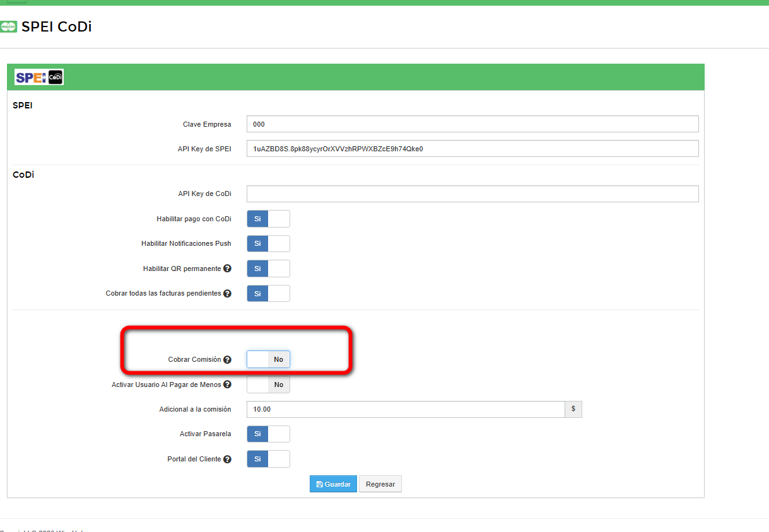Viewport: 769px width, 532px height.
Task: Focus the empty API Key de CoDi field
Action: pos(472,194)
